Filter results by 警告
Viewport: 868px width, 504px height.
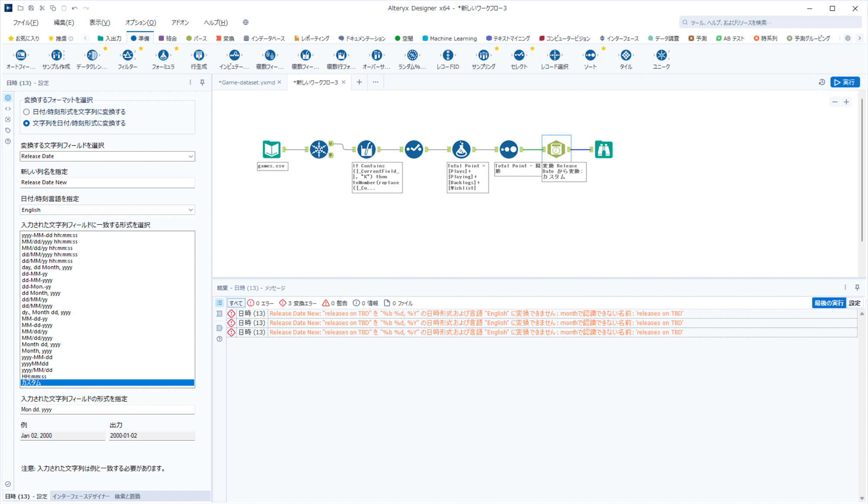[335, 303]
